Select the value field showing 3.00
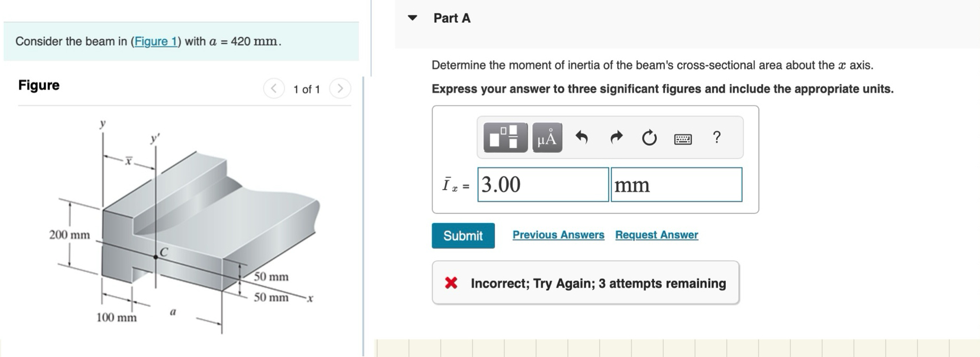980x357 pixels. 542,185
